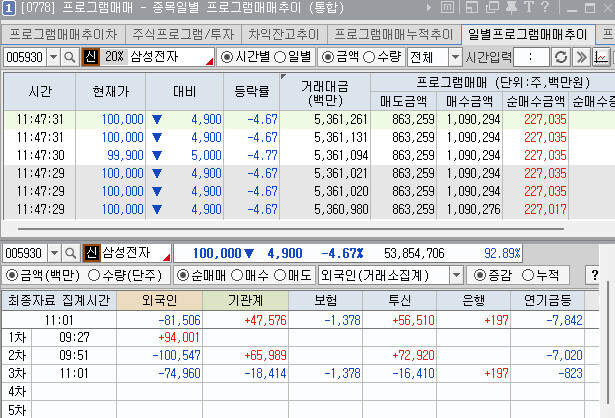Click the 시간입력 time input field
This screenshot has height=418, width=615.
pyautogui.click(x=531, y=57)
